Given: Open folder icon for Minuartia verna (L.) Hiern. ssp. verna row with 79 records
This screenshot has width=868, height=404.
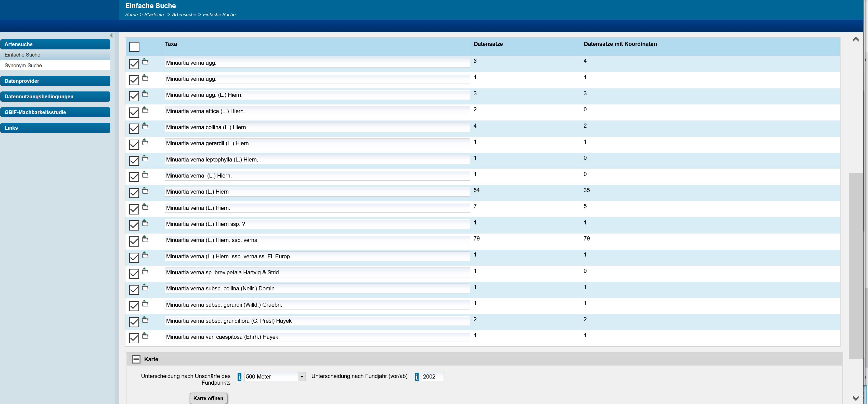Looking at the screenshot, I should point(145,239).
